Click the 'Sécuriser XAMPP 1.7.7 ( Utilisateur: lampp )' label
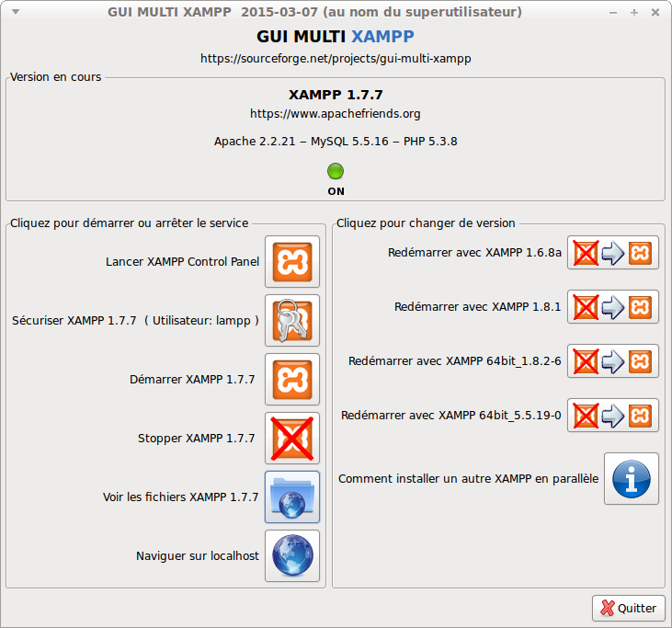Viewport: 672px width, 628px height. tap(135, 321)
